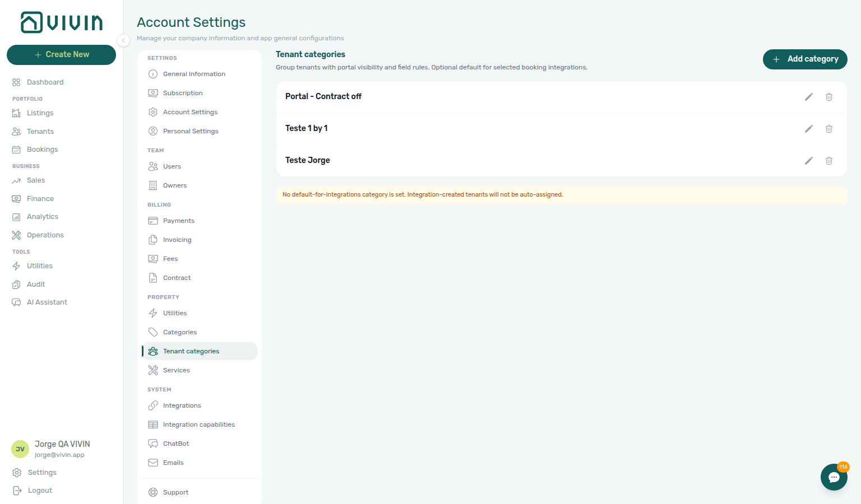Click the Contract document icon
Image resolution: width=861 pixels, height=504 pixels.
coord(153,278)
